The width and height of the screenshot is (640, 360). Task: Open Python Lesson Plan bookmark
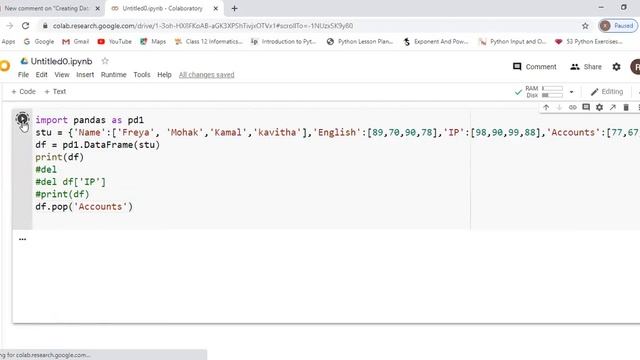360,42
